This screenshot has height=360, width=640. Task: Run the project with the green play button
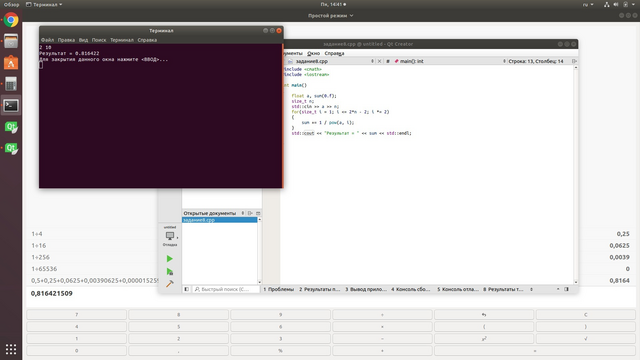click(x=169, y=259)
